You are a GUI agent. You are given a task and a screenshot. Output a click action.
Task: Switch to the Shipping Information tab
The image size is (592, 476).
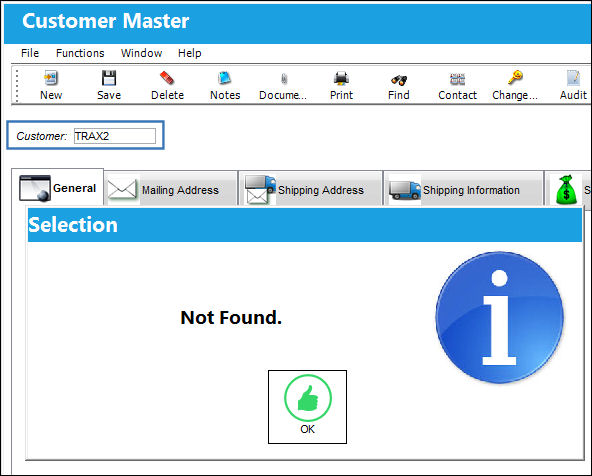tap(463, 189)
